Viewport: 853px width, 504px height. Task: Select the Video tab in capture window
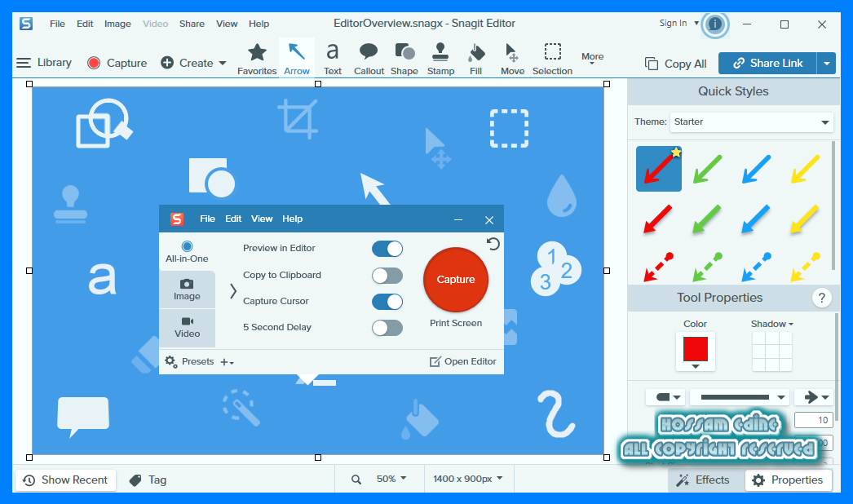click(x=187, y=328)
